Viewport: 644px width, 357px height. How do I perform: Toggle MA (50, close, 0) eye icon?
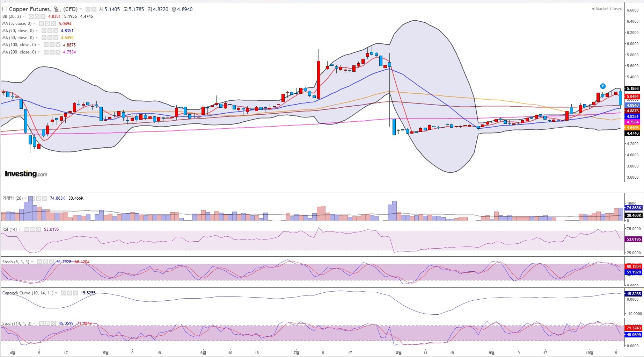pyautogui.click(x=44, y=38)
